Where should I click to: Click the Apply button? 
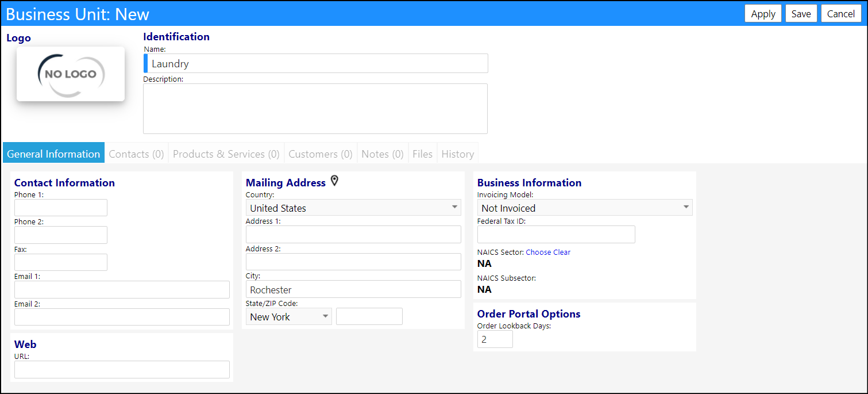(x=763, y=14)
